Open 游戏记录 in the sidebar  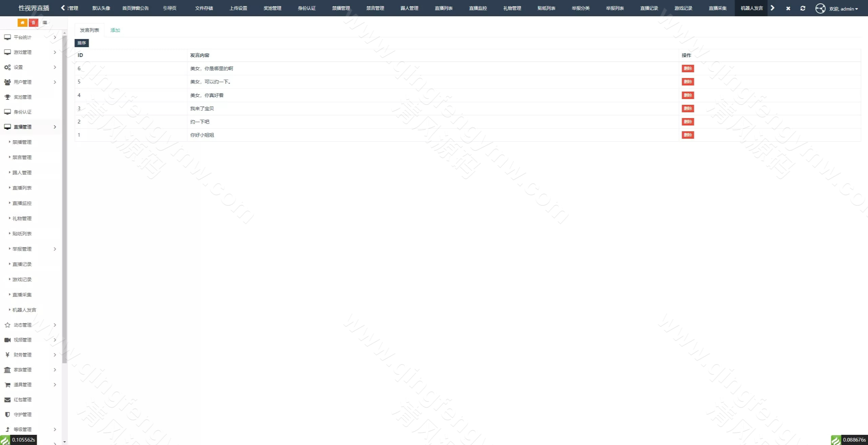click(x=22, y=279)
